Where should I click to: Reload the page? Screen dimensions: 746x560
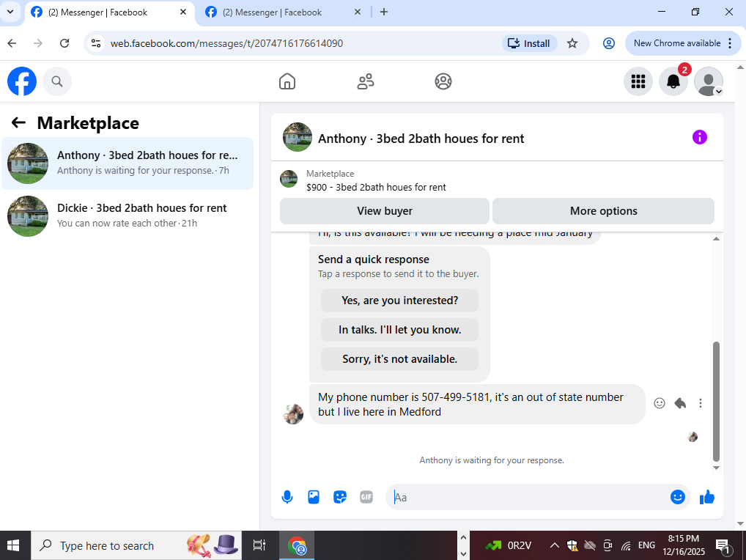(x=64, y=43)
